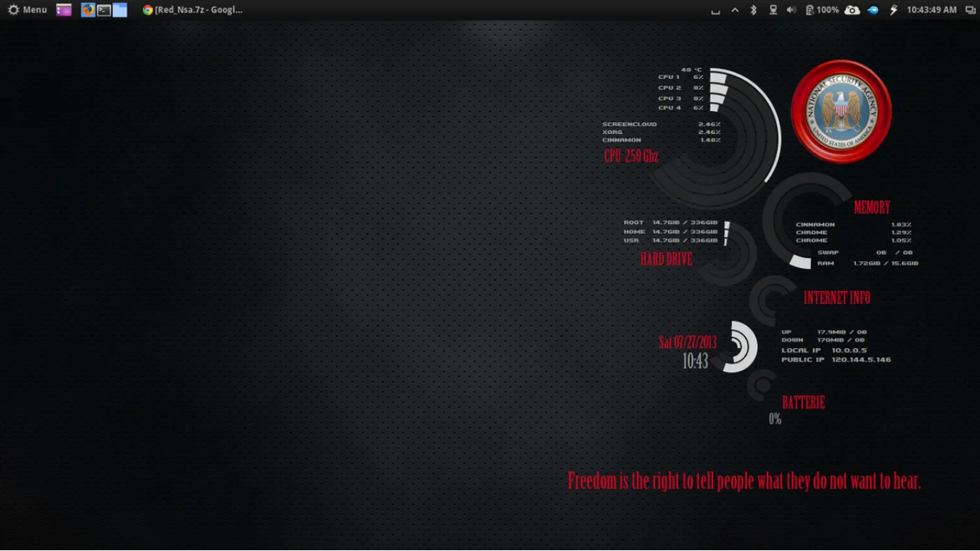The height and width of the screenshot is (551, 980).
Task: Toggle show desktop with the panel button
Action: pyautogui.click(x=716, y=10)
